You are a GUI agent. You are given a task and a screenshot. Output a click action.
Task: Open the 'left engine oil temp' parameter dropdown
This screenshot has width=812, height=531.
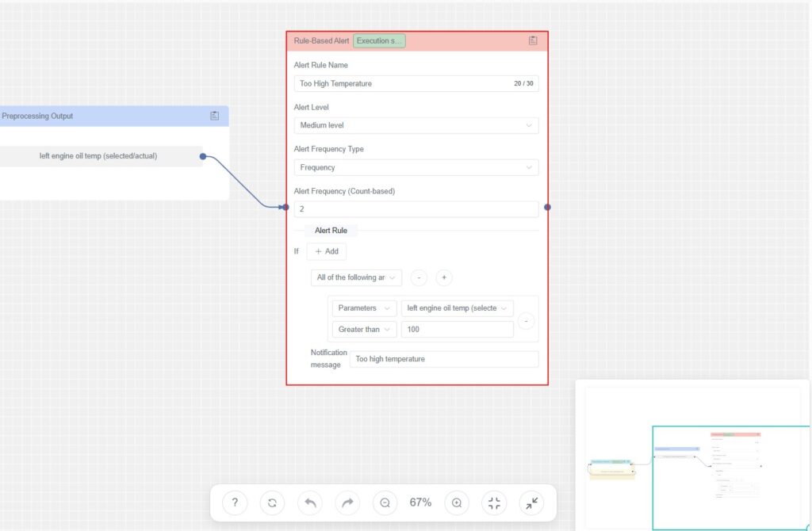458,308
